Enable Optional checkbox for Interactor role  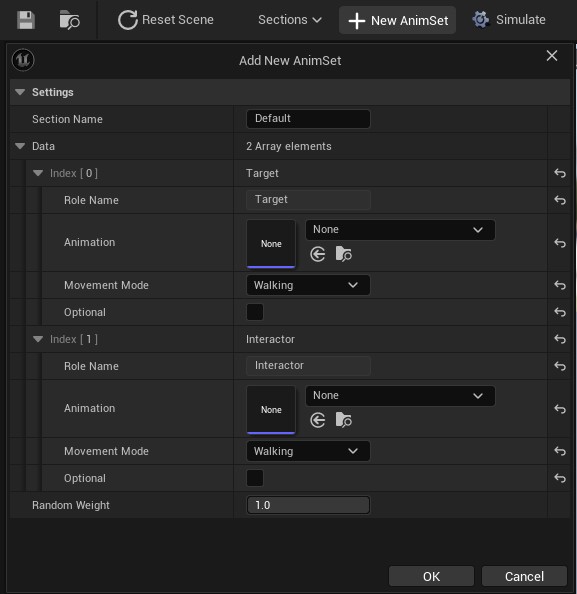pos(255,478)
